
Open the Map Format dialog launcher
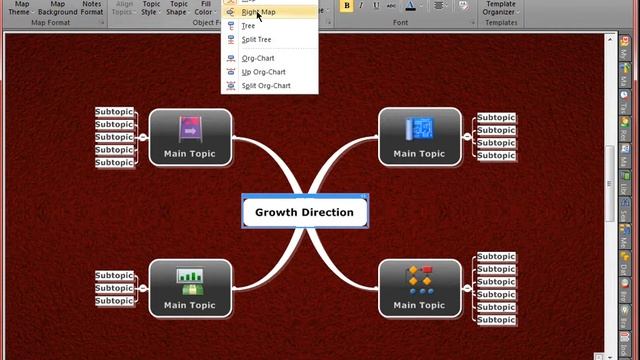[102, 23]
